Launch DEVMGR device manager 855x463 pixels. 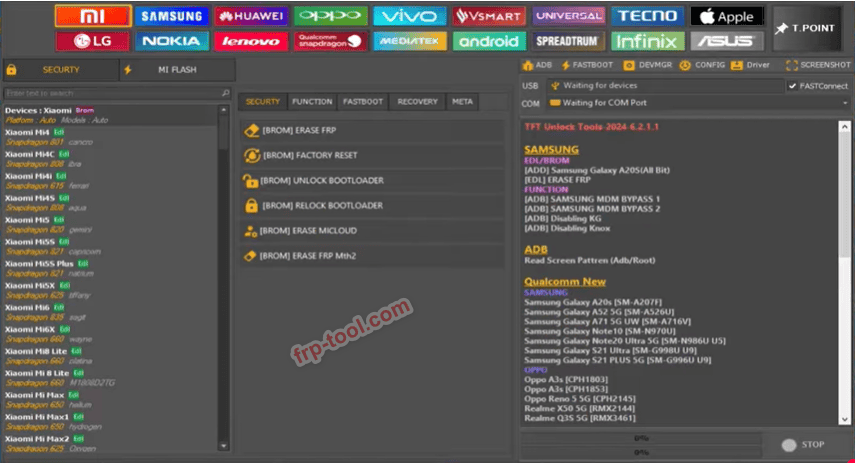point(648,65)
